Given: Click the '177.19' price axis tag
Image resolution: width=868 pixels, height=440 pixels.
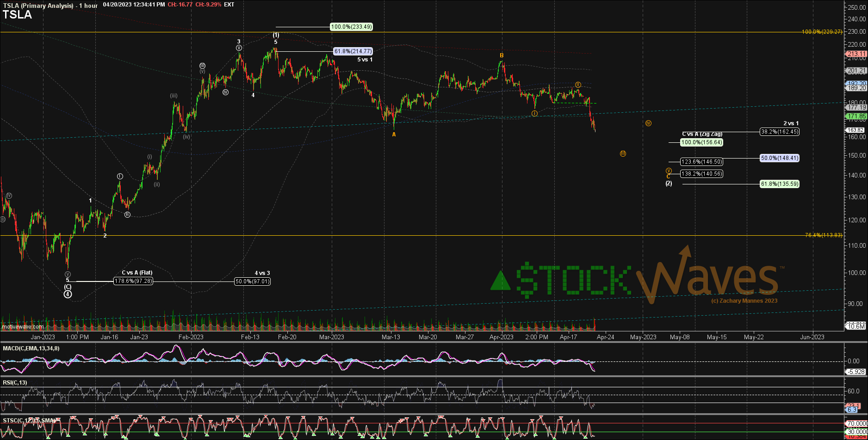Looking at the screenshot, I should click(x=856, y=107).
